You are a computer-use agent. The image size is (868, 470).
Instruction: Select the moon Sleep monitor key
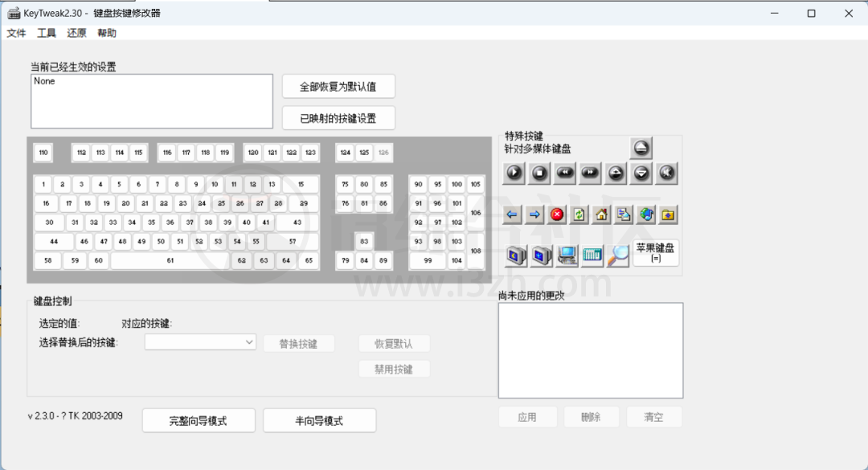(516, 255)
